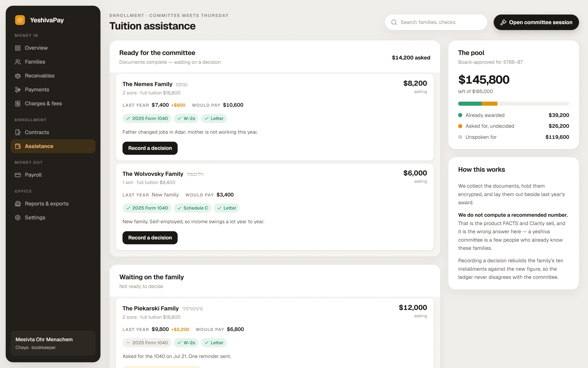588x368 pixels.
Task: Click the New family last-year value
Action: (x=165, y=195)
